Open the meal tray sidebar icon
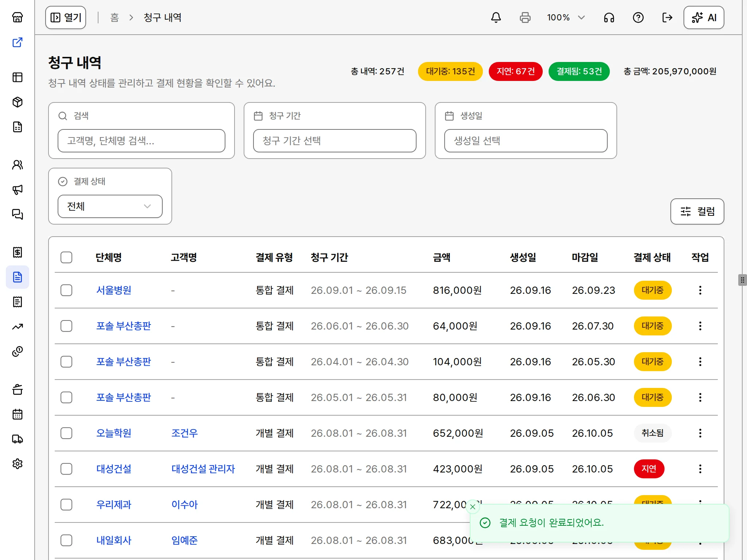Screen dimensions: 747x560 click(18, 389)
